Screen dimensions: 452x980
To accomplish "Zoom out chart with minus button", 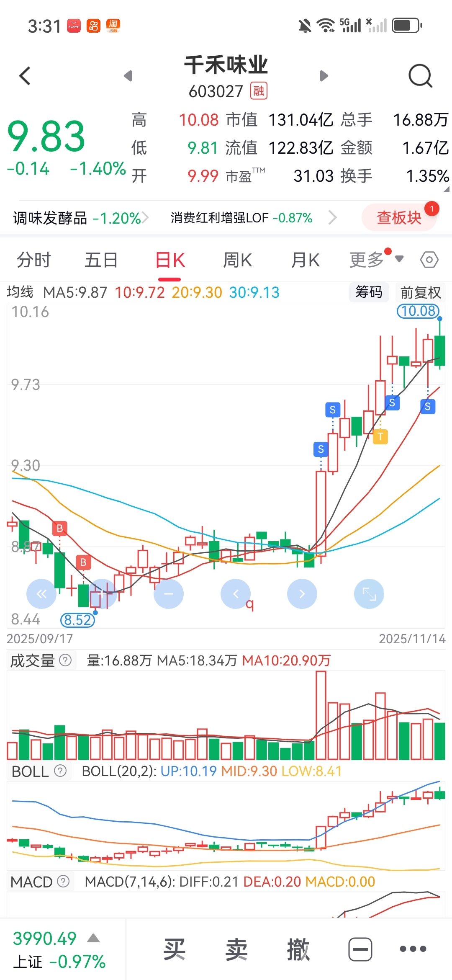I will [169, 594].
